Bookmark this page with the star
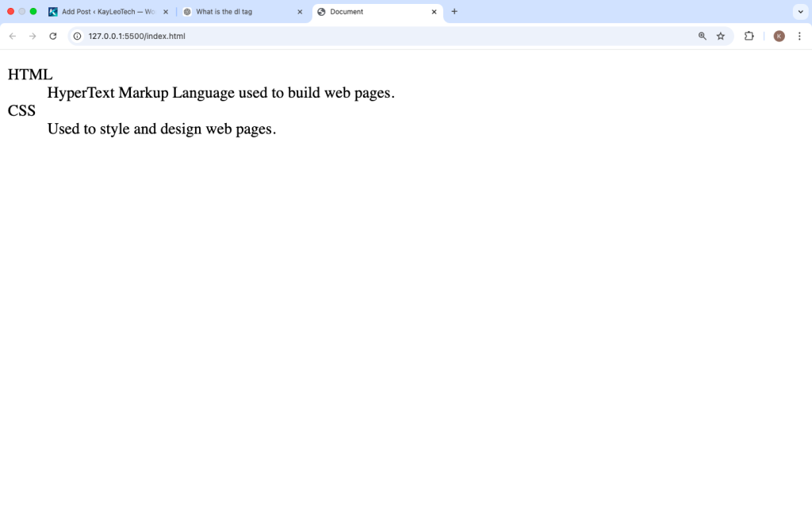Viewport: 812px width, 508px height. pyautogui.click(x=721, y=36)
